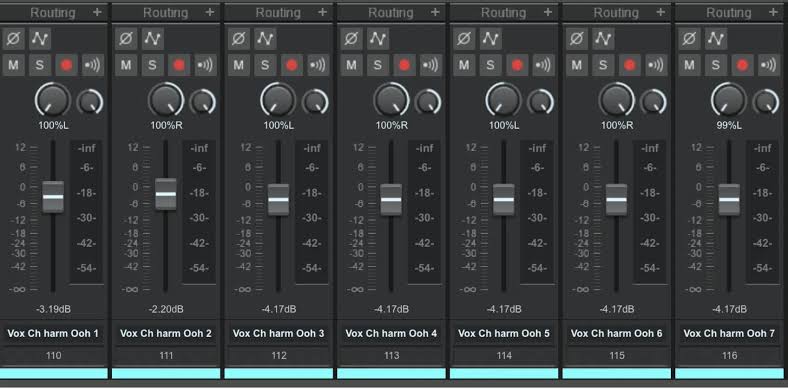
Task: Click the -3.19dB volume readout
Action: point(53,309)
